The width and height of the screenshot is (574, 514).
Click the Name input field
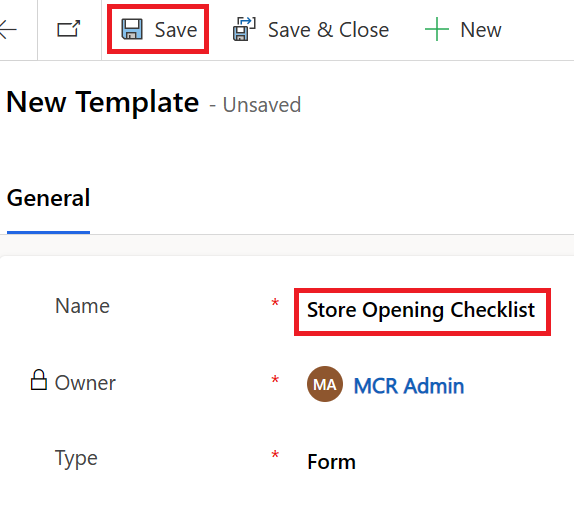tap(422, 312)
